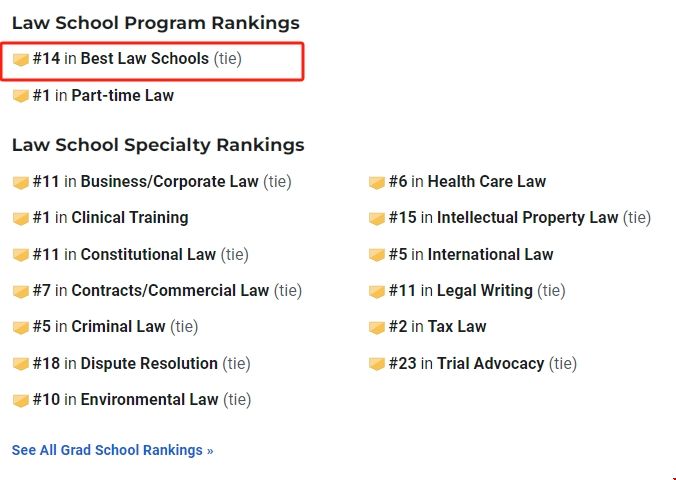Click the badge icon next to Environmental Law
The width and height of the screenshot is (676, 480).
(x=20, y=400)
